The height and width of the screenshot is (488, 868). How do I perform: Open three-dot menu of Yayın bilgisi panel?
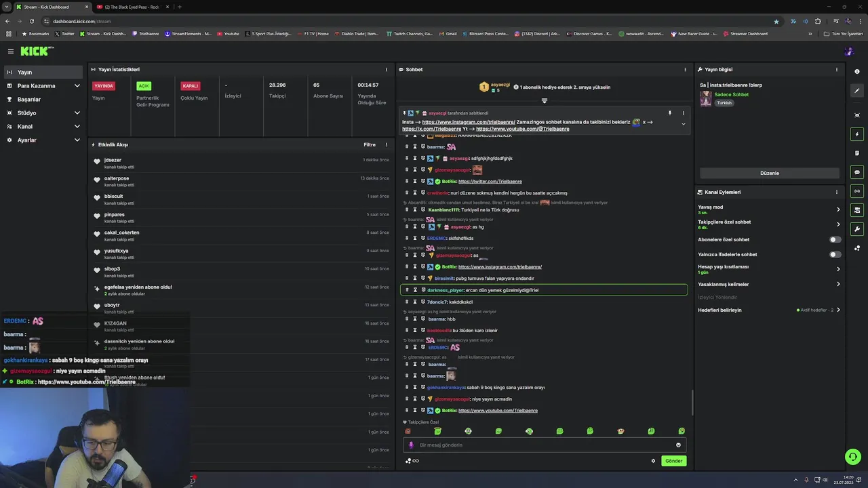pyautogui.click(x=836, y=69)
